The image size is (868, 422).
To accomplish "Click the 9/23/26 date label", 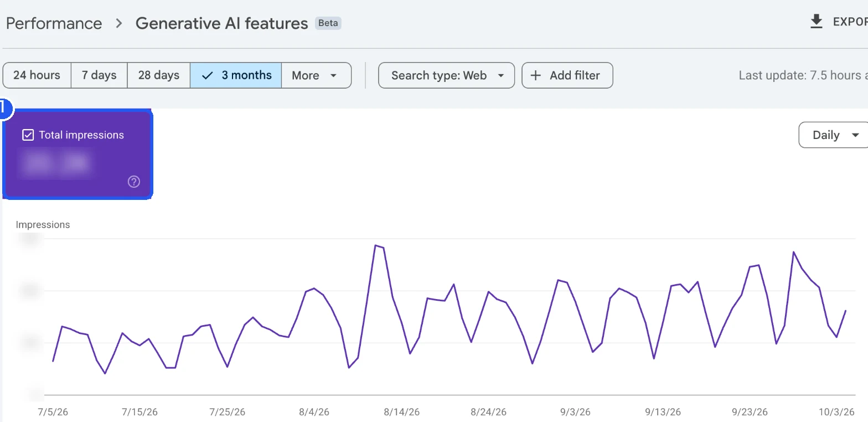I will tap(750, 412).
